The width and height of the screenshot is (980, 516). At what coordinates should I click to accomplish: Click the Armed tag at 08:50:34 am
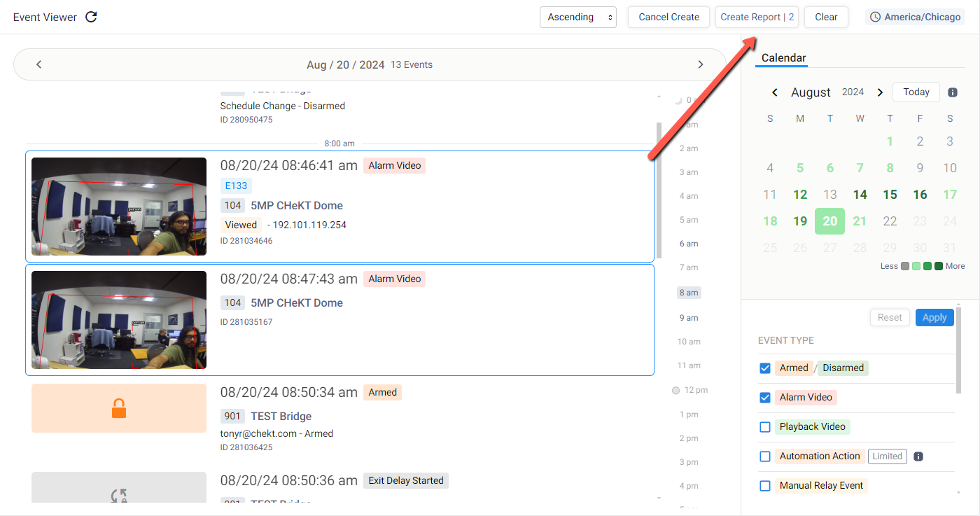click(382, 392)
